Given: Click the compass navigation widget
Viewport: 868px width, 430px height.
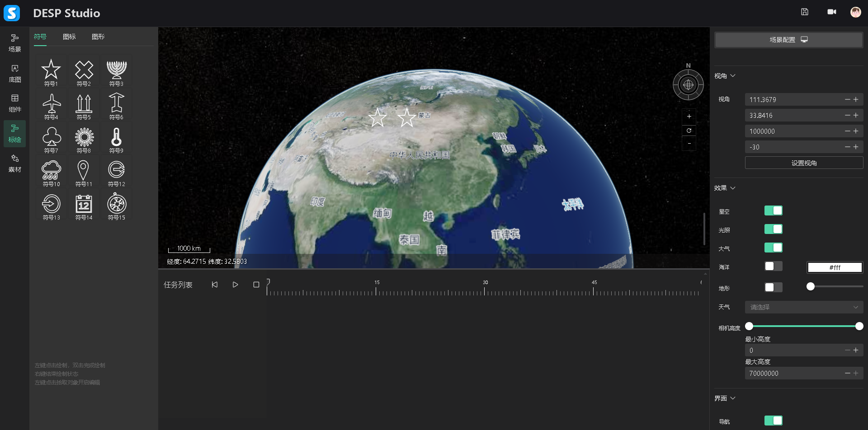Looking at the screenshot, I should click(688, 84).
